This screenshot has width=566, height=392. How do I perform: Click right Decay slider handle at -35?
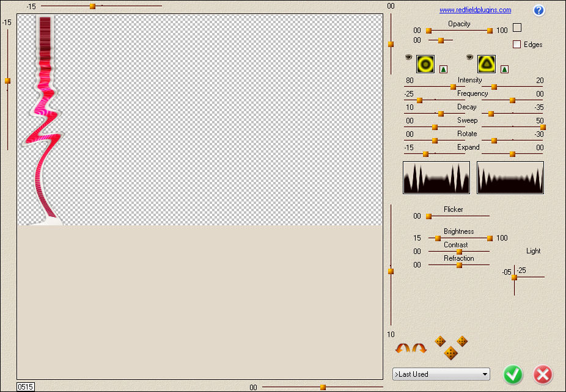[491, 114]
